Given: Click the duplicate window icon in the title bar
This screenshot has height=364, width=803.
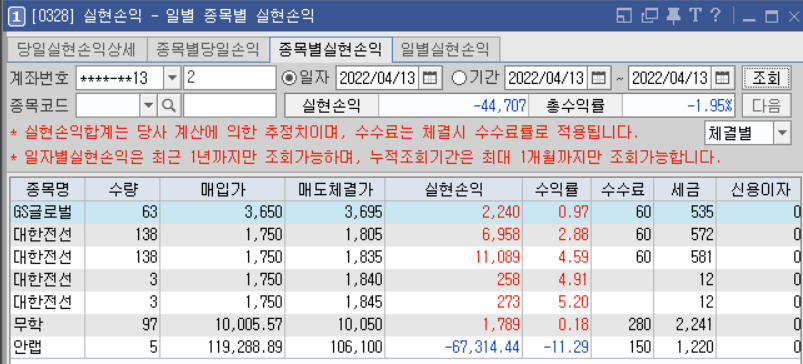Looking at the screenshot, I should tap(649, 16).
